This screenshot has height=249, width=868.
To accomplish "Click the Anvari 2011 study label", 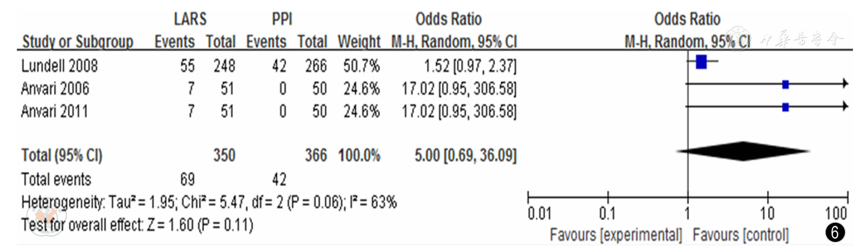I will point(55,111).
